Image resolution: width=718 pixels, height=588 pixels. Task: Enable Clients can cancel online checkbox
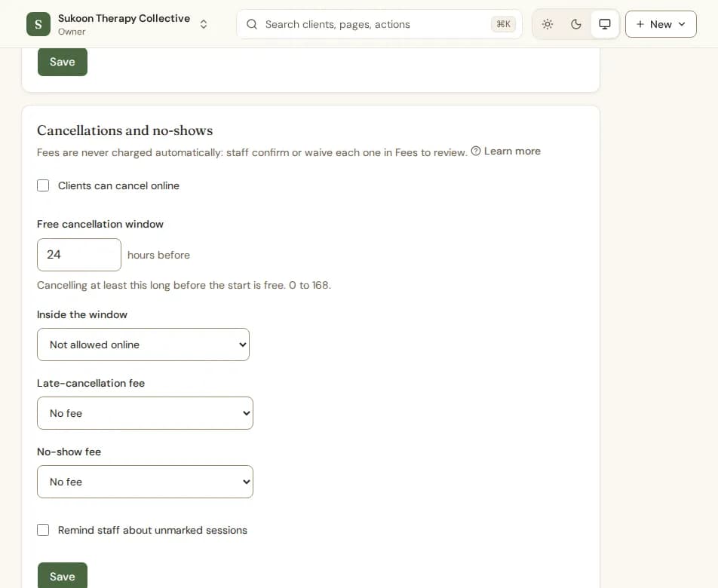[x=43, y=185]
